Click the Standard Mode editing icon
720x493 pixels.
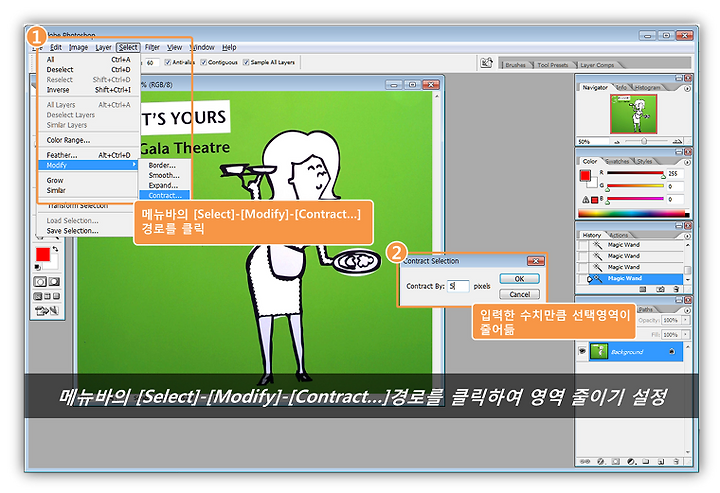pos(40,281)
